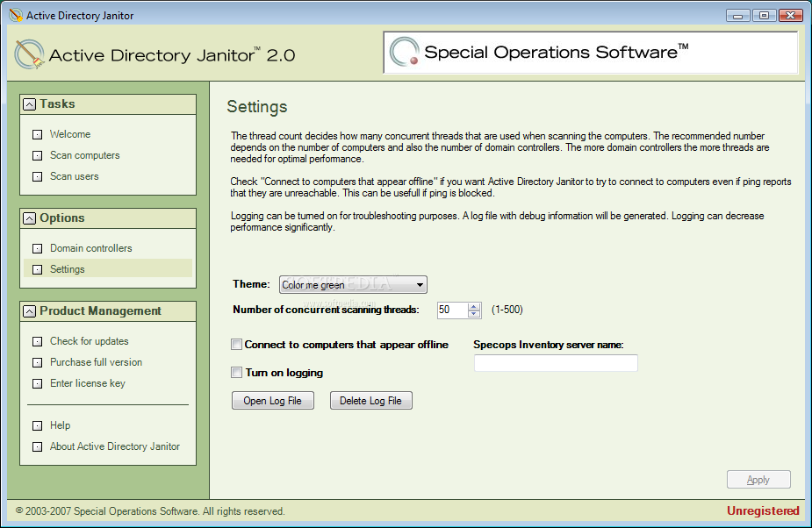Open Domain controllers options
Viewport: 812px width, 528px height.
pos(90,248)
